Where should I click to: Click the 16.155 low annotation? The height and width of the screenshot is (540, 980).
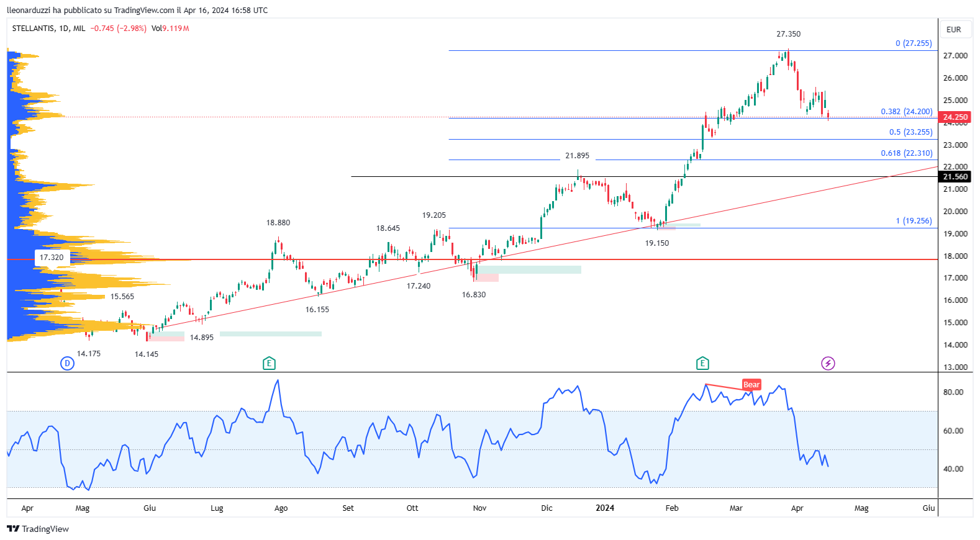317,310
